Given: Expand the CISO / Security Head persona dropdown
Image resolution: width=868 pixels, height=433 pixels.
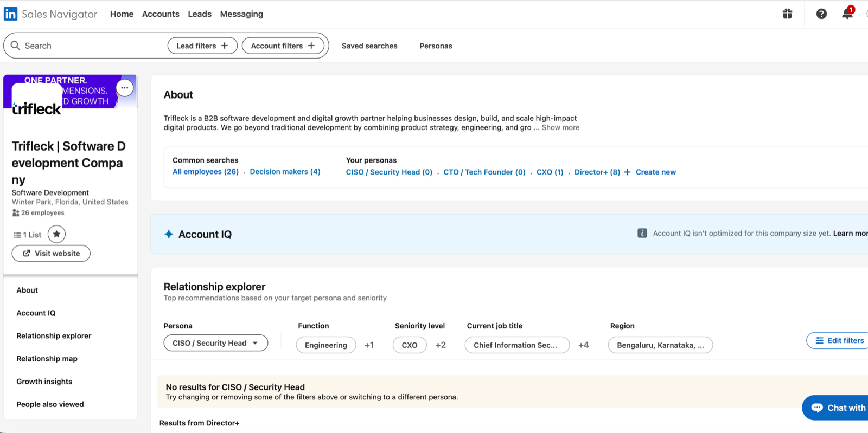Looking at the screenshot, I should (216, 343).
